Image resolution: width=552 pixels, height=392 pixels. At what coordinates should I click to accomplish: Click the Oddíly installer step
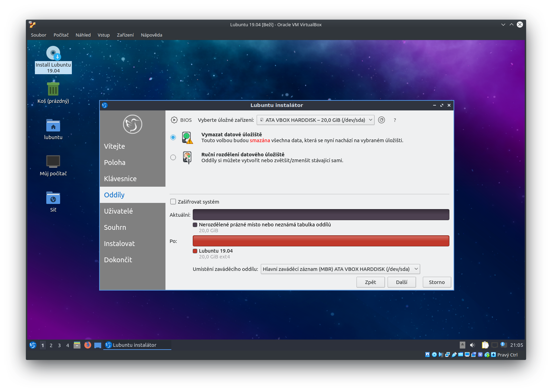tap(133, 195)
